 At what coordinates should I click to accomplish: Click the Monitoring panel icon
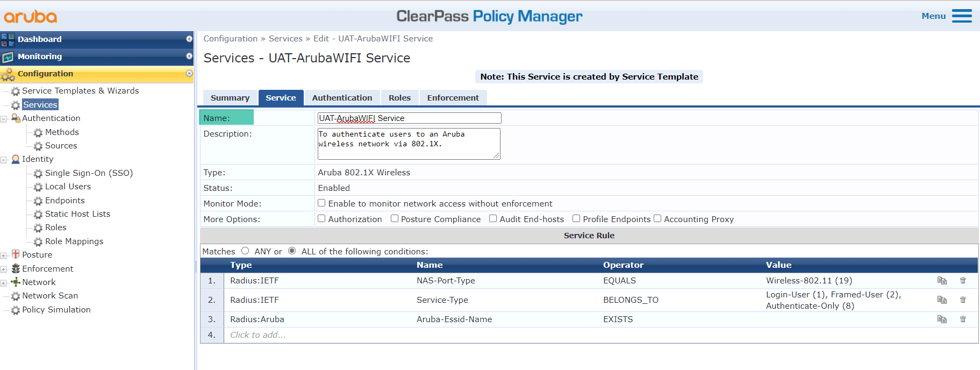[x=8, y=56]
